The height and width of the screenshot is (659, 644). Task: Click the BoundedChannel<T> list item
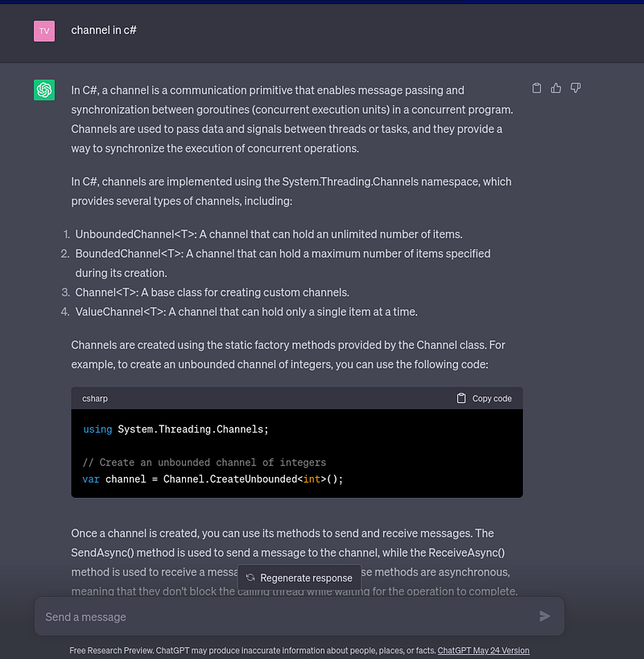coord(283,263)
